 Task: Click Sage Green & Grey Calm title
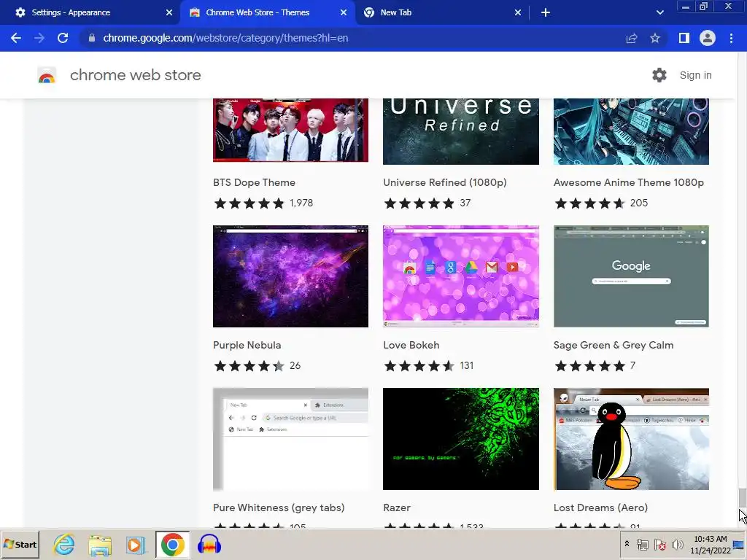[614, 345]
